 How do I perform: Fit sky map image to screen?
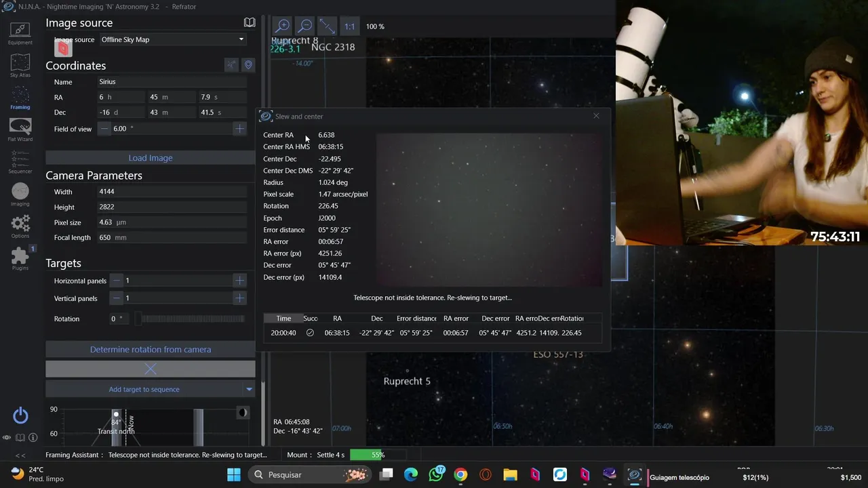(328, 26)
